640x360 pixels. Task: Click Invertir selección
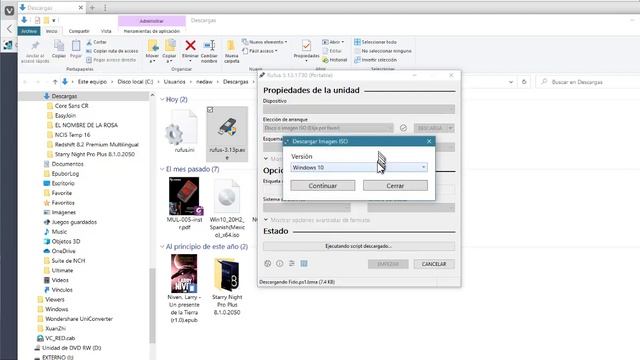[x=376, y=60]
